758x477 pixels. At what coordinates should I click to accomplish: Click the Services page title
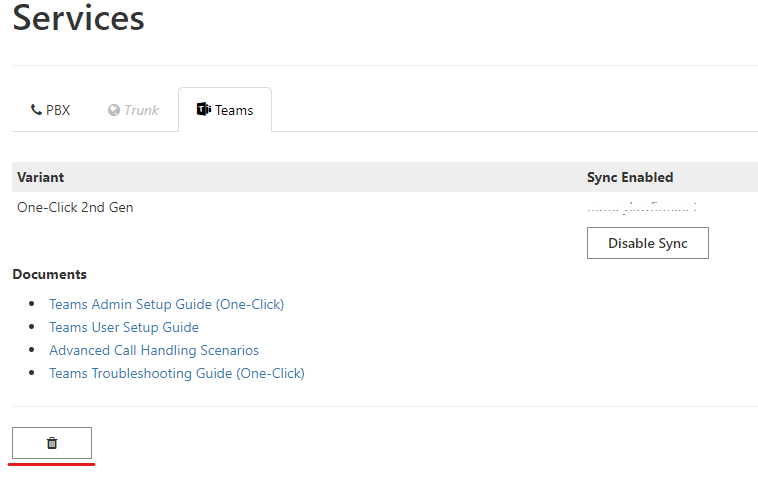[78, 18]
